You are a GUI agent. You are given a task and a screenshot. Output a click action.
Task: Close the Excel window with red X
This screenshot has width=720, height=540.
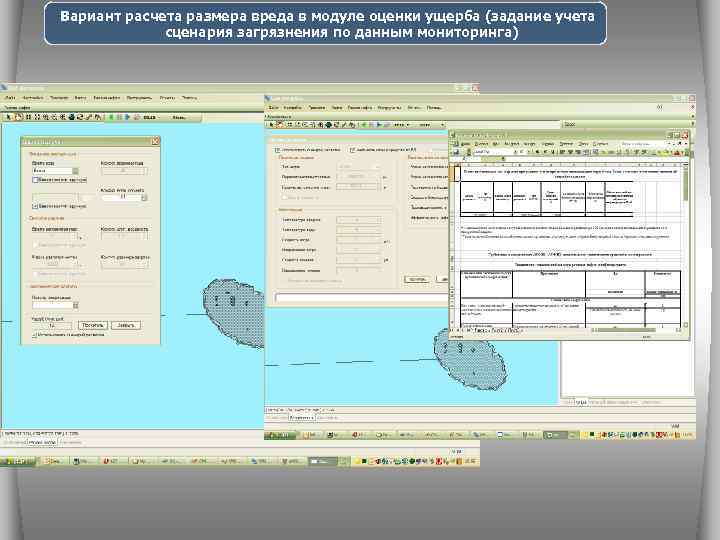tap(685, 135)
